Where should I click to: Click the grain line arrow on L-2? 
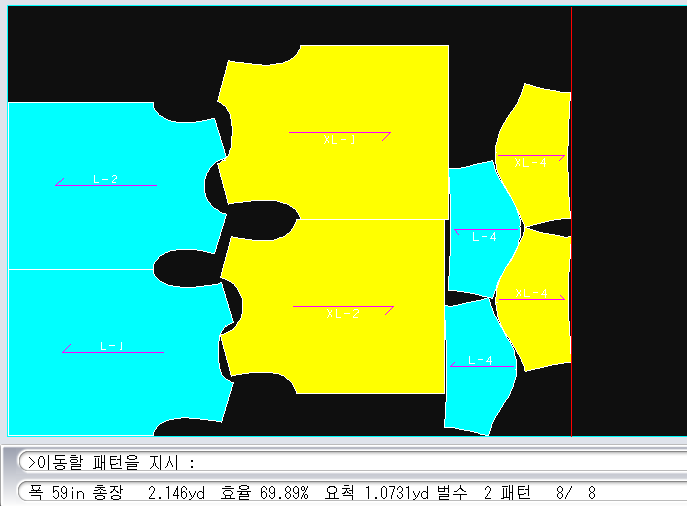coord(105,185)
